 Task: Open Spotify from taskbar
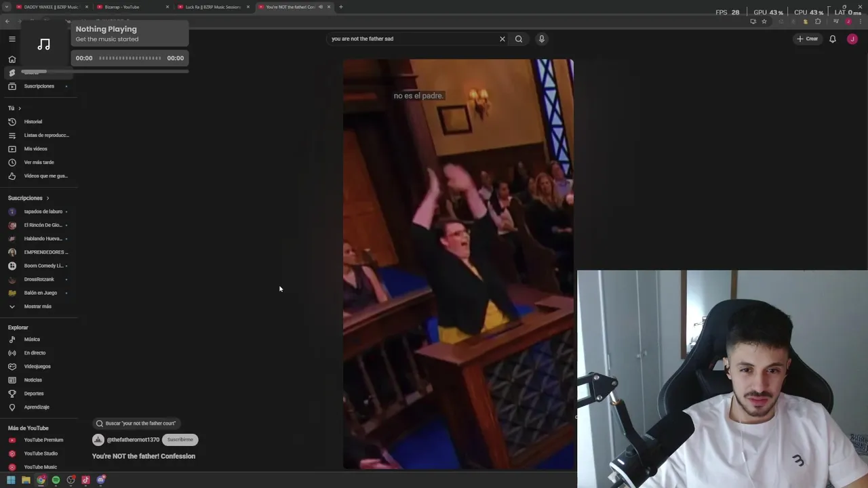56,480
